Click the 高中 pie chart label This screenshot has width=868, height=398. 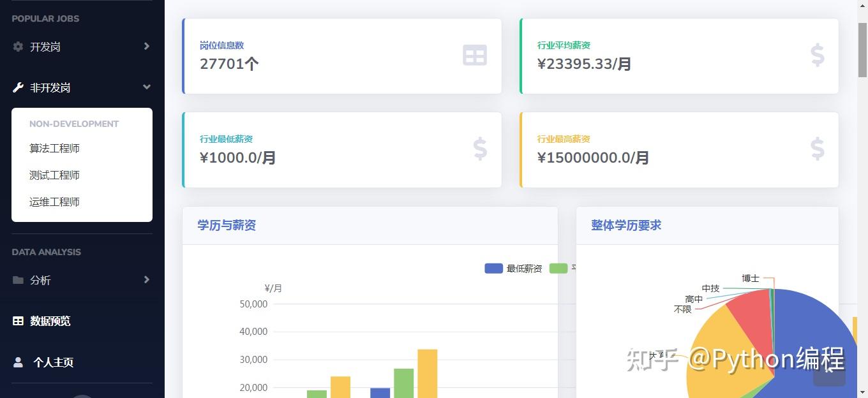(x=694, y=299)
